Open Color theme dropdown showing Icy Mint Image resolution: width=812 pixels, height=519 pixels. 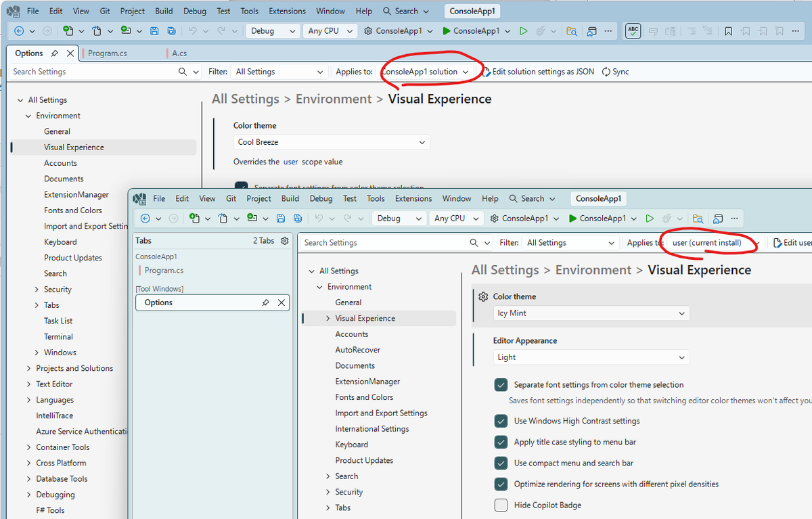pos(591,313)
